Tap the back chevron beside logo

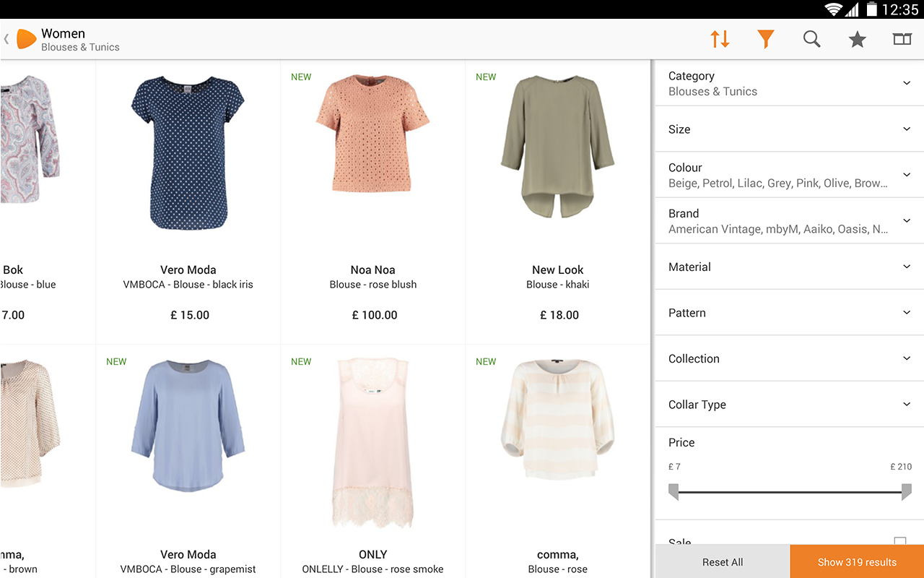[6, 39]
